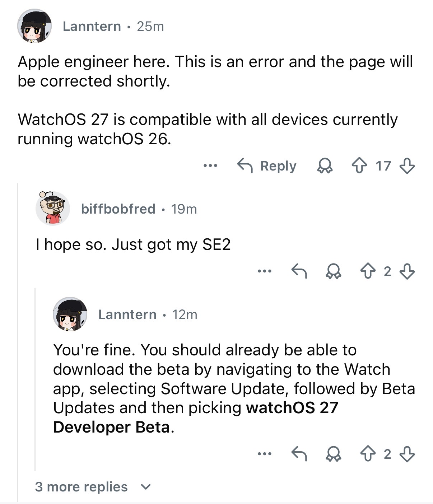This screenshot has width=433, height=504.
Task: Give award to Lanntern's top comment
Action: coord(325,166)
